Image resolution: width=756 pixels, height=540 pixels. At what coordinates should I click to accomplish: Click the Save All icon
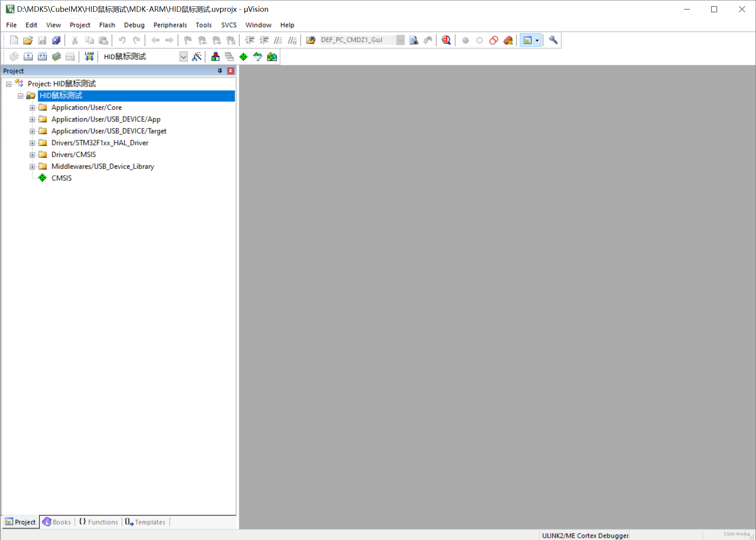coord(56,40)
